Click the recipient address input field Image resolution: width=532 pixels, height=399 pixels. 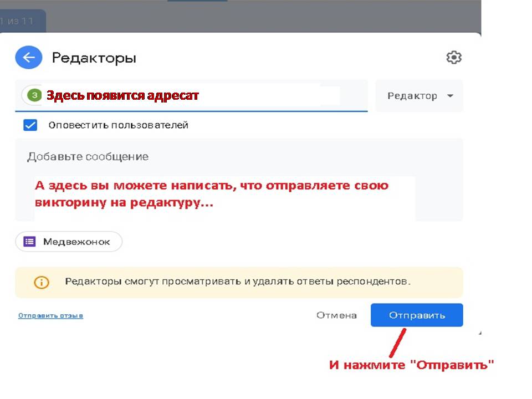tap(191, 96)
